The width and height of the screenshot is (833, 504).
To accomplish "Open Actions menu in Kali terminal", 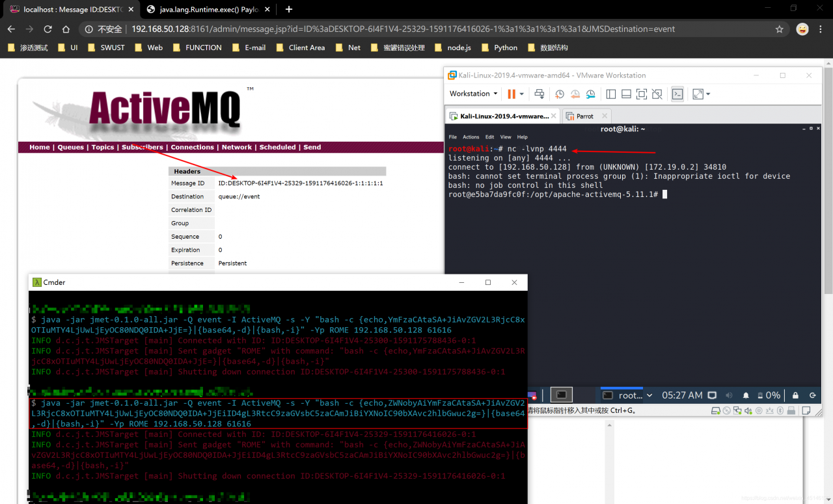I will coord(471,137).
